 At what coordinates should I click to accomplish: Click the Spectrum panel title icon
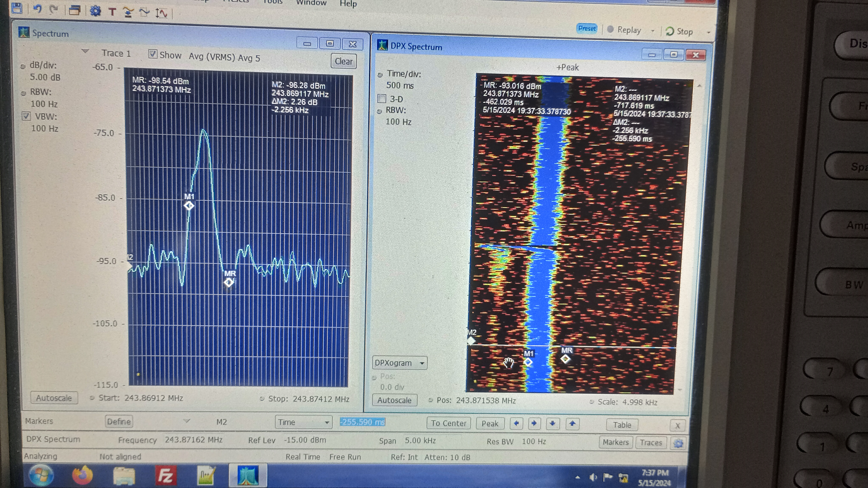[24, 32]
